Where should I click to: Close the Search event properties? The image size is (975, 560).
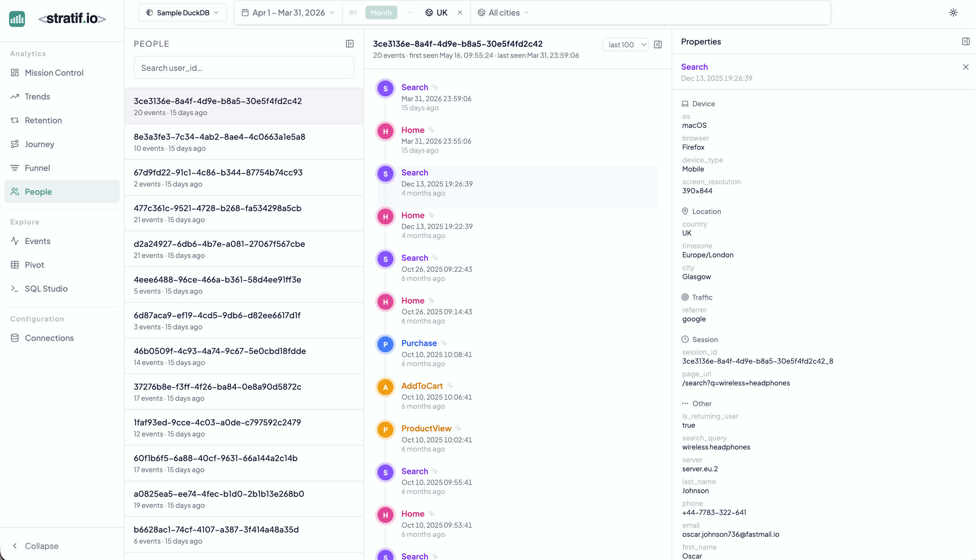click(x=965, y=67)
